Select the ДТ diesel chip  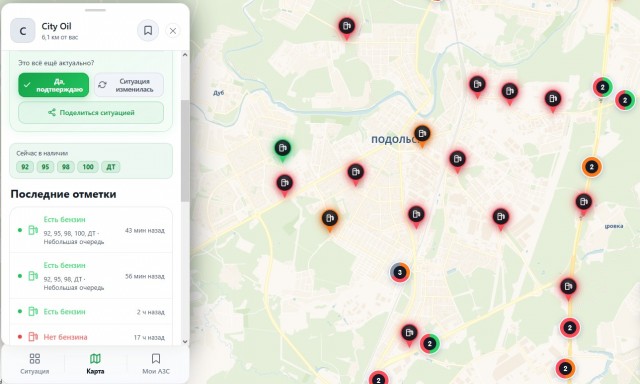click(111, 167)
